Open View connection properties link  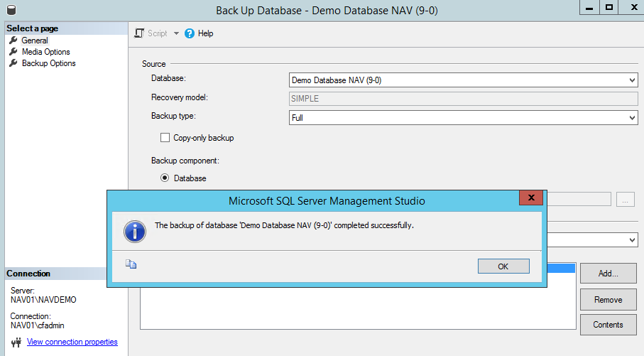[x=72, y=342]
